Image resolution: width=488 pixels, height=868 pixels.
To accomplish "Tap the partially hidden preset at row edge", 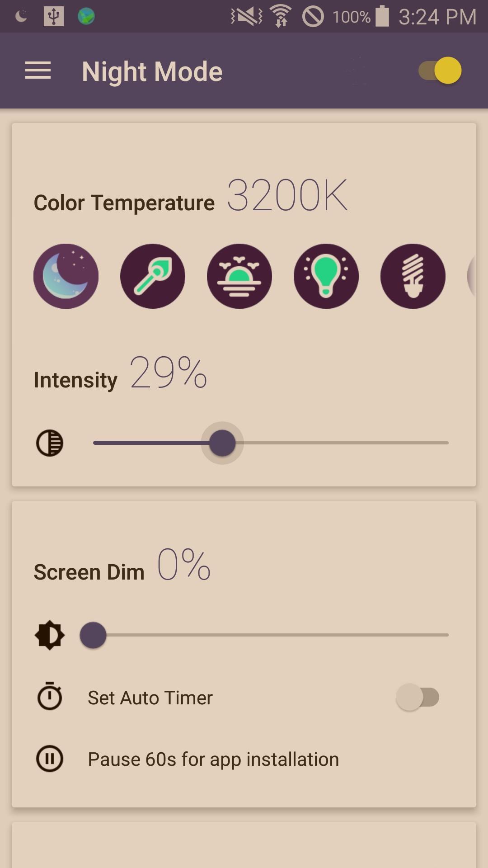I will tap(471, 276).
